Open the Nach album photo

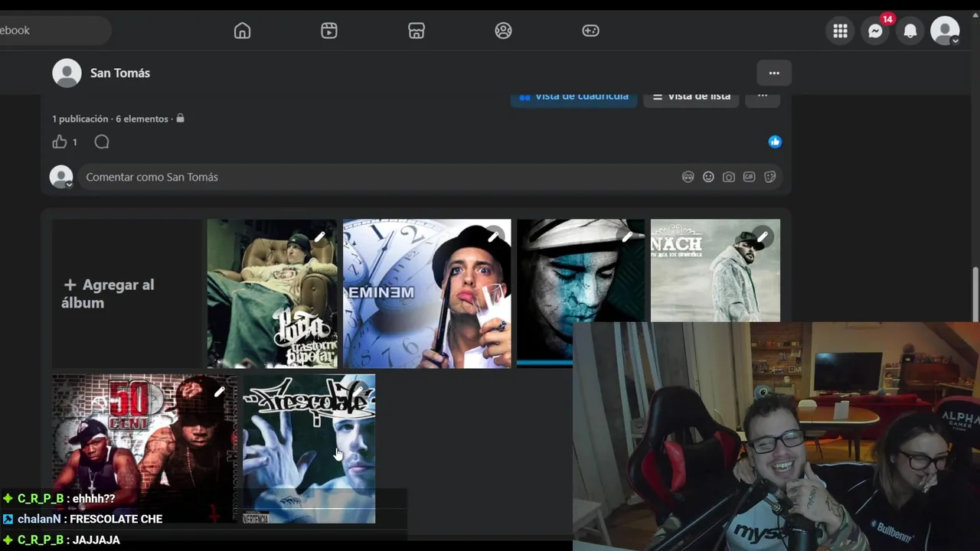[x=715, y=271]
